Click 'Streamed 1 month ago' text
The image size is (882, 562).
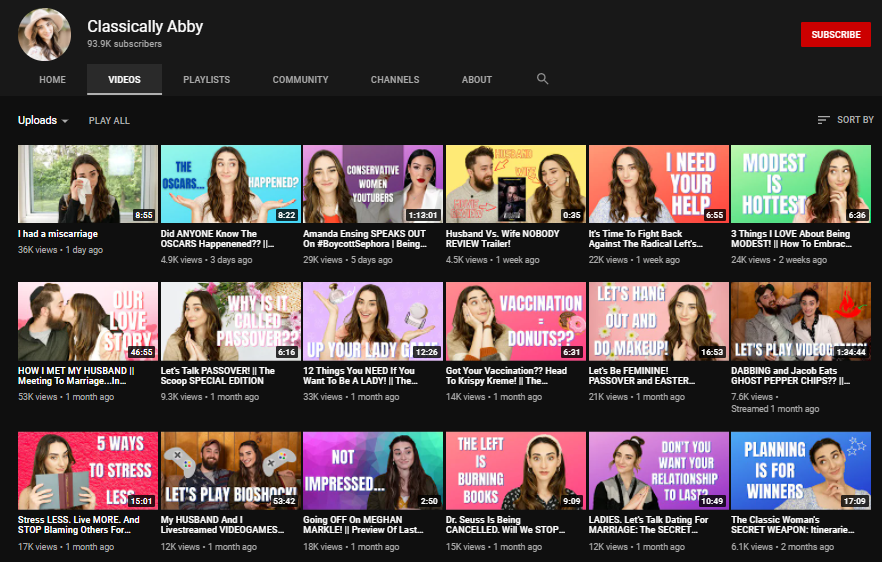click(775, 409)
